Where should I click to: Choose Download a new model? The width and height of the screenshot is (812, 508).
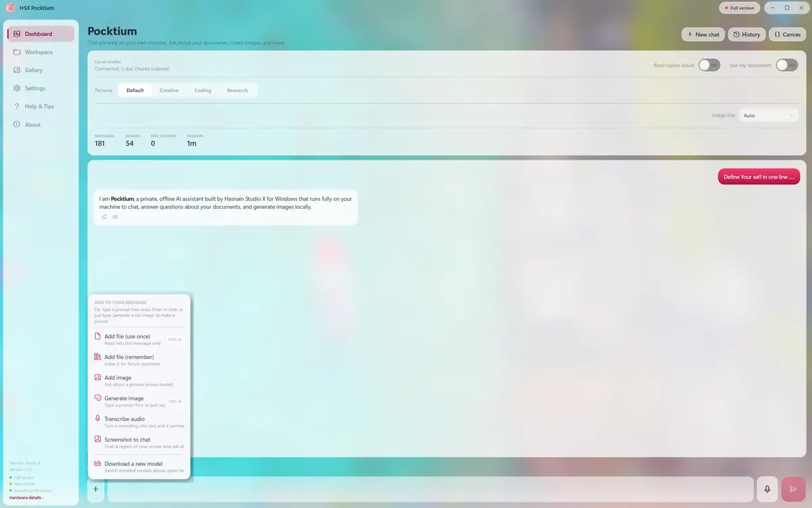click(139, 467)
